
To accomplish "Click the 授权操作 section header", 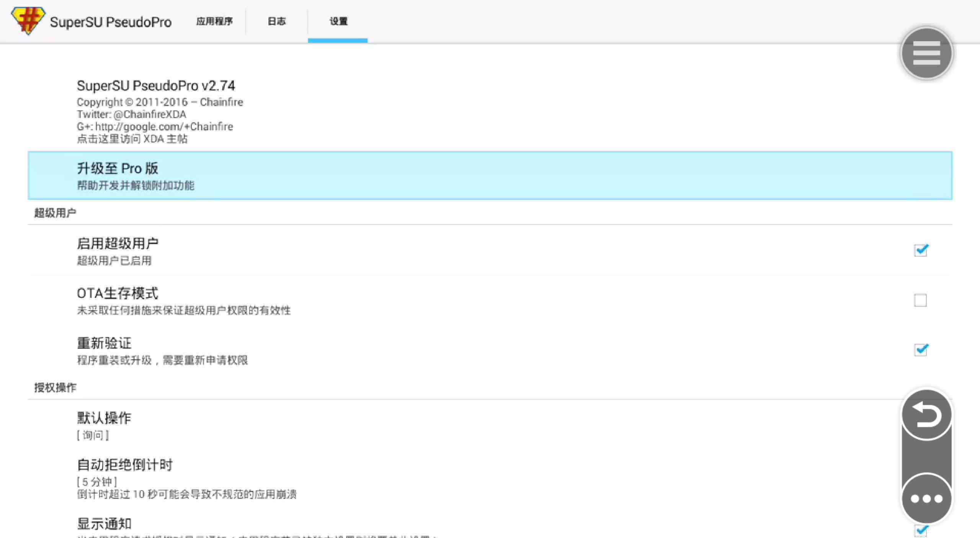I will click(55, 388).
